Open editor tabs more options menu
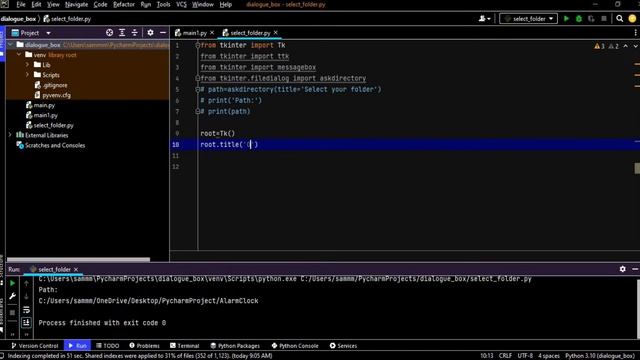640x360 pixels. 636,33
